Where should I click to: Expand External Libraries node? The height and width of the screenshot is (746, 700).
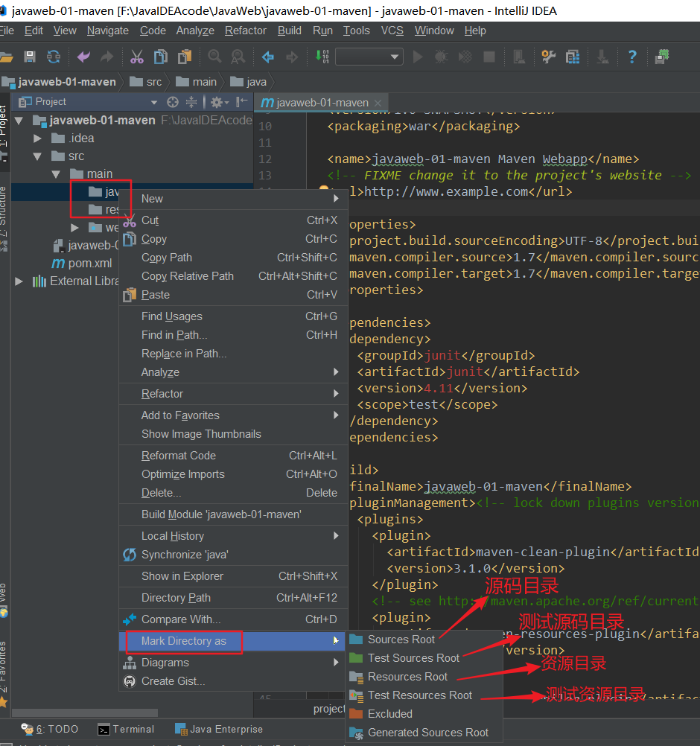19,281
